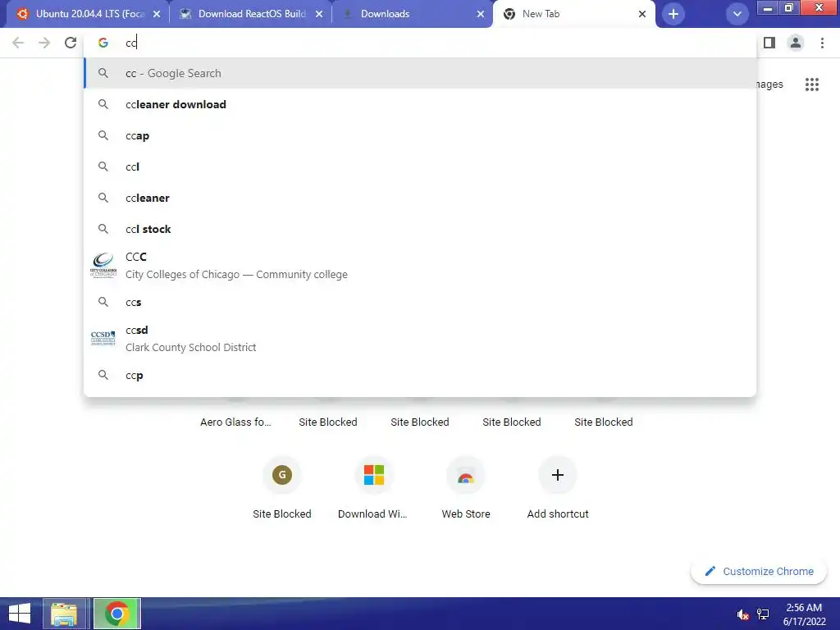Click the Google icon in the address bar
The height and width of the screenshot is (630, 840).
tap(103, 43)
